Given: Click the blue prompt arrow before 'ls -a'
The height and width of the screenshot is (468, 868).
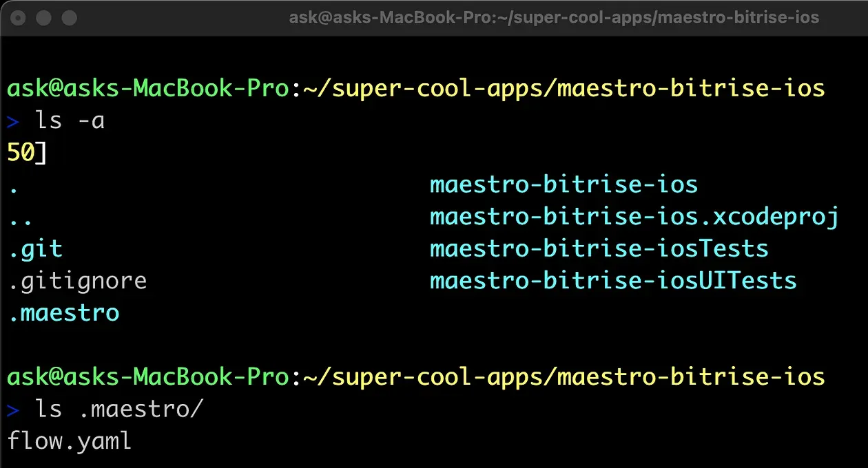Looking at the screenshot, I should coord(13,123).
